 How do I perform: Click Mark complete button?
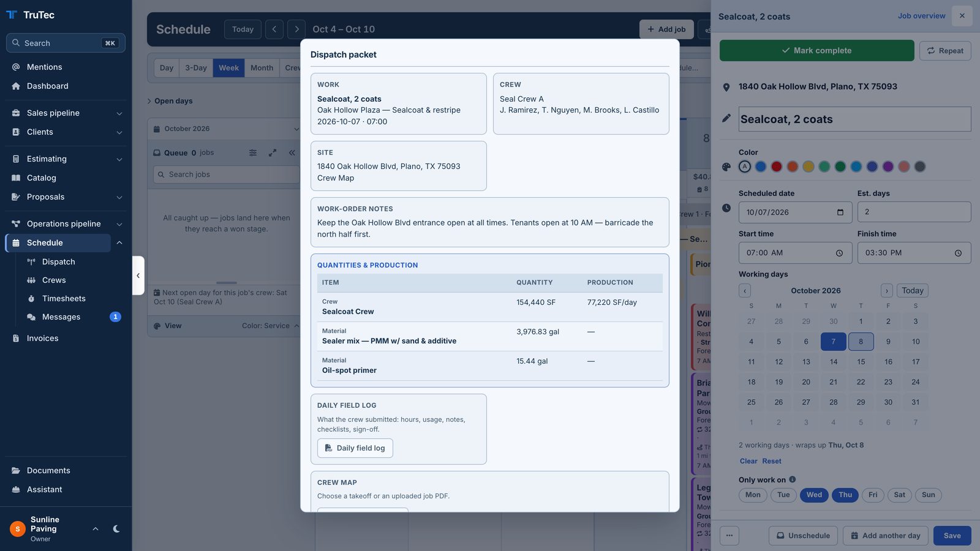[x=817, y=51]
